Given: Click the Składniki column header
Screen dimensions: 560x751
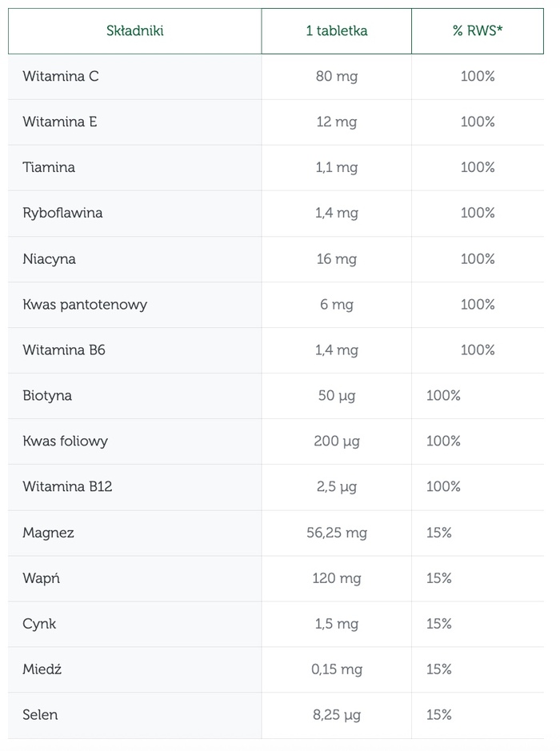Looking at the screenshot, I should pyautogui.click(x=134, y=31).
